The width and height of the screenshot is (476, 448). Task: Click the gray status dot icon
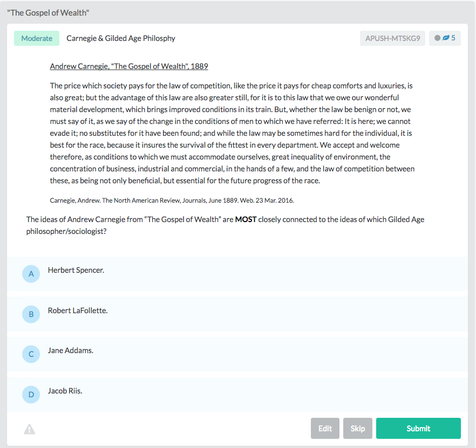coord(438,38)
